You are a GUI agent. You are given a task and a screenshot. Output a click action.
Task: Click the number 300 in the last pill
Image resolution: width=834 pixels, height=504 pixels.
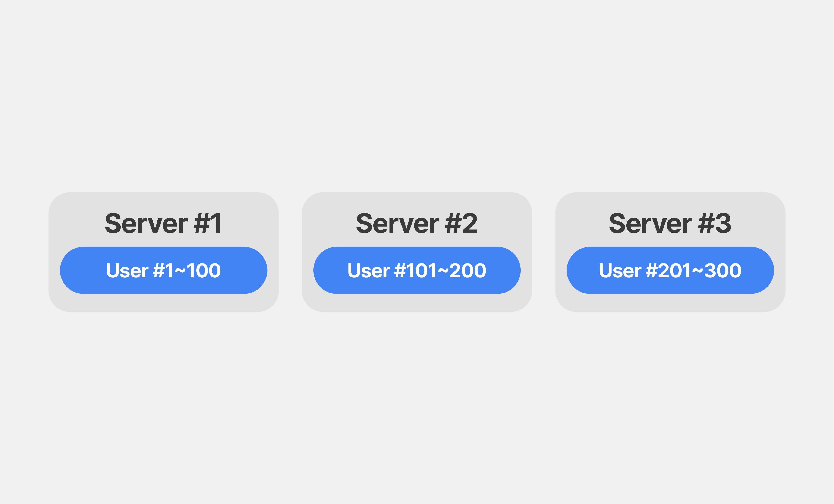723,271
